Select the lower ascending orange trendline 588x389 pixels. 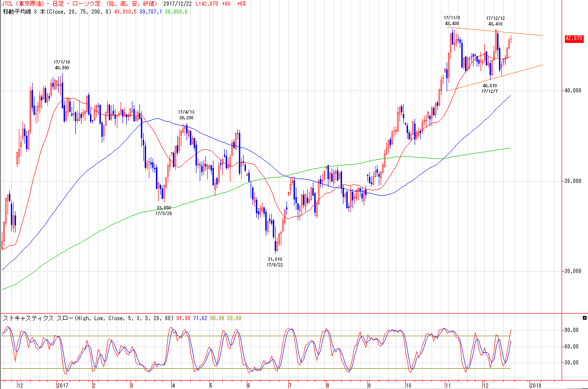495,78
